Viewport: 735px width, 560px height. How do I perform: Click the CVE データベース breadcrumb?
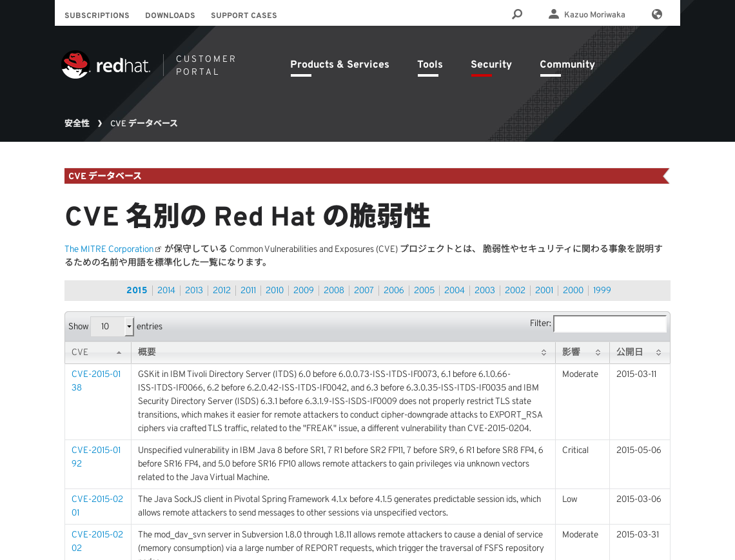(x=144, y=123)
